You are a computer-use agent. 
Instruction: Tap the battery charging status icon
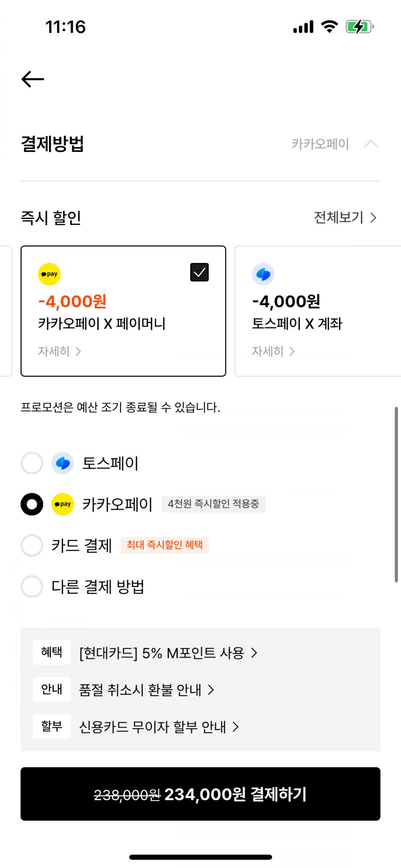click(359, 27)
